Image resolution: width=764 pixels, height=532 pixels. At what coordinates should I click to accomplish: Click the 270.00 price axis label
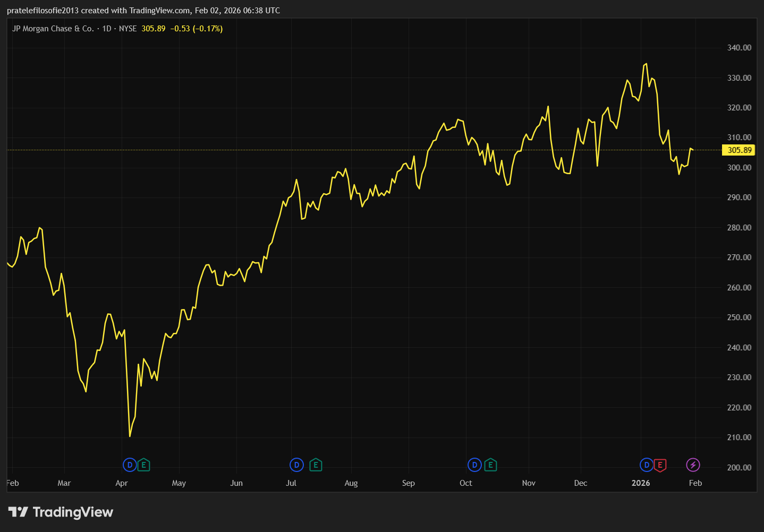(739, 258)
